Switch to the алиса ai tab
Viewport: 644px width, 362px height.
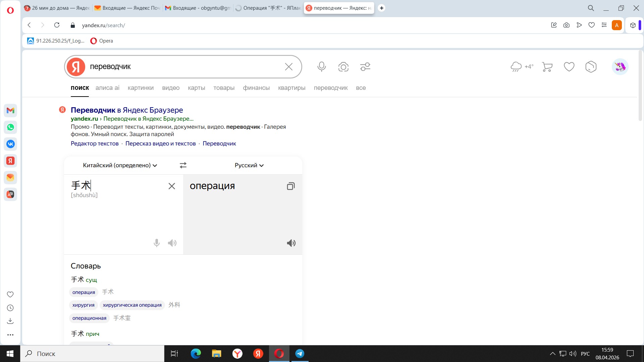pyautogui.click(x=107, y=88)
